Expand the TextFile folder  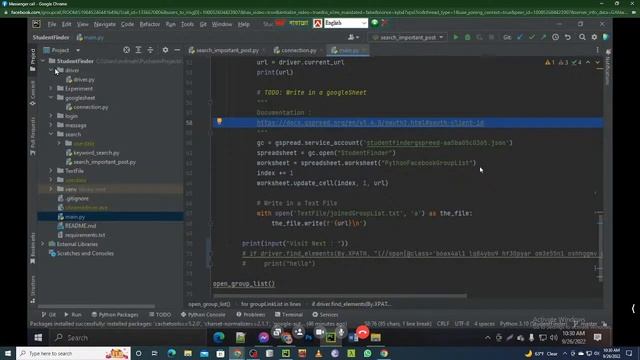51,171
